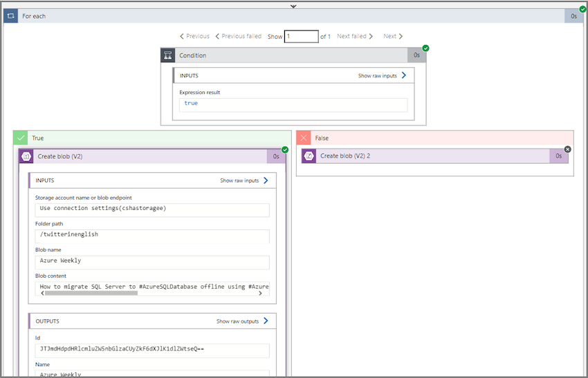Go to Previous iteration
This screenshot has height=378, width=588.
click(x=194, y=36)
